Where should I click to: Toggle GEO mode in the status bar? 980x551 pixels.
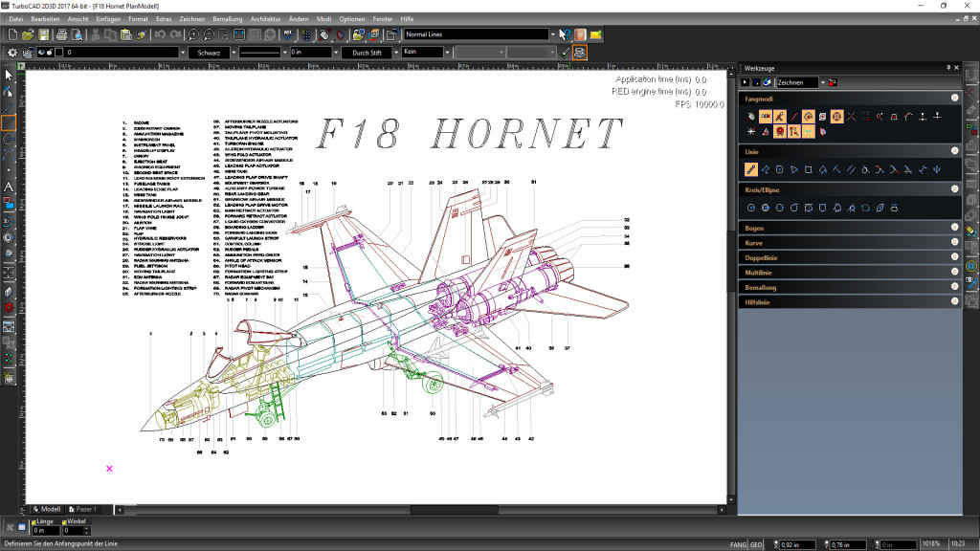756,542
